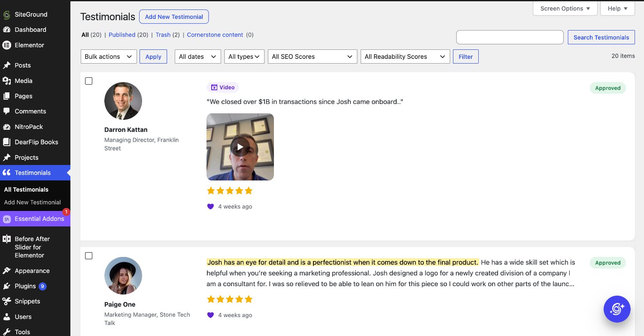Select the Darron Kattan testimonial checkbox
Screen dimensions: 644x336
point(89,81)
